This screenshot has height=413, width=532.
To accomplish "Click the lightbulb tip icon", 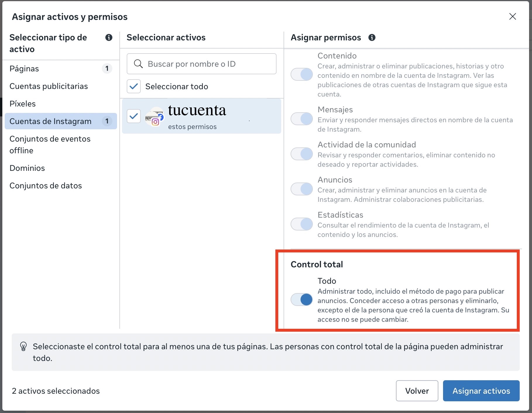I will point(23,347).
